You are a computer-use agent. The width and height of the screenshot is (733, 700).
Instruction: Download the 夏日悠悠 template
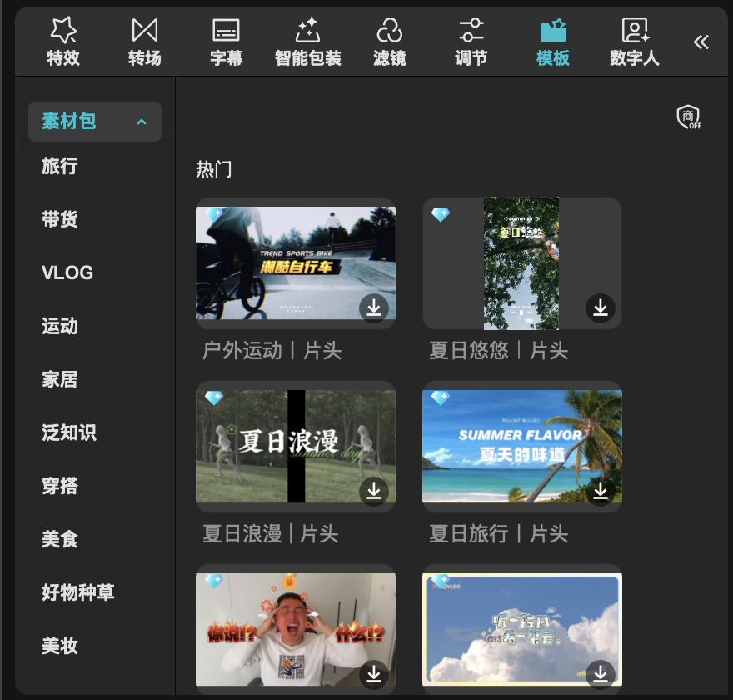click(601, 307)
